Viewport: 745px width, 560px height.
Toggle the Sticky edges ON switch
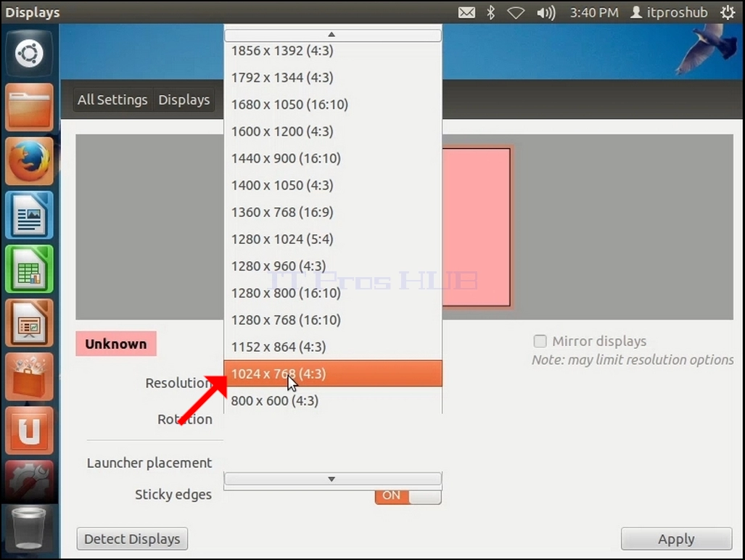[408, 496]
